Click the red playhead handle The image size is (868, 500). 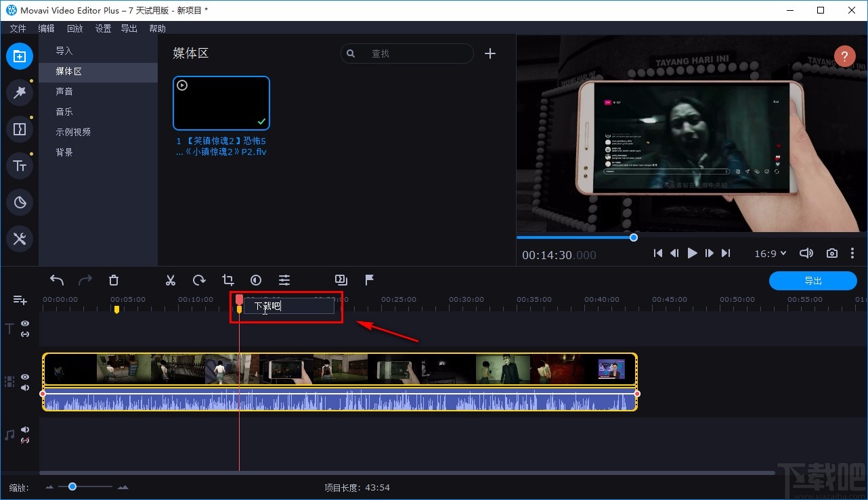click(x=239, y=299)
